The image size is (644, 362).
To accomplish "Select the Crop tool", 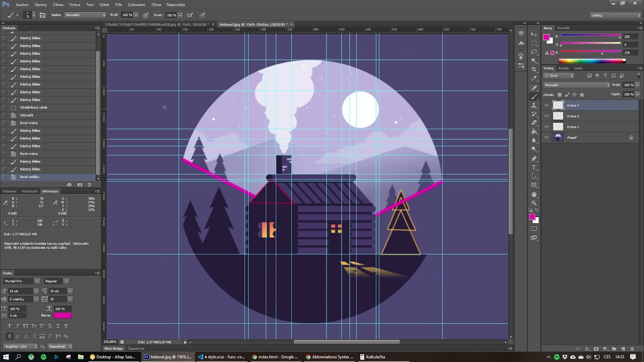I will [534, 69].
